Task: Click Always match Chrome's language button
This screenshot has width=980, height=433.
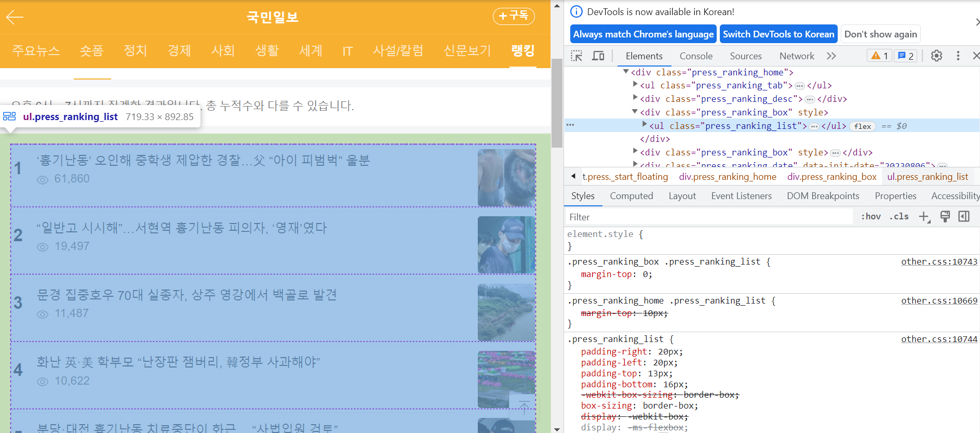Action: tap(643, 34)
